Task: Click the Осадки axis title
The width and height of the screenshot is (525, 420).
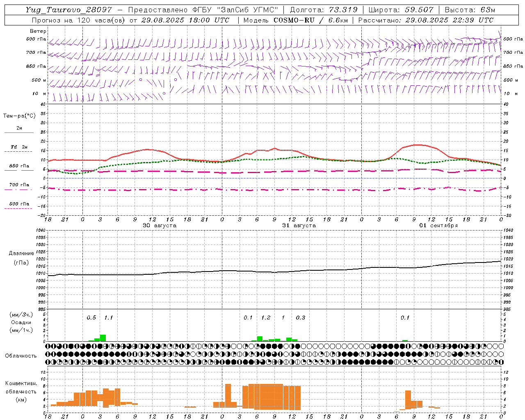Action: [x=21, y=322]
